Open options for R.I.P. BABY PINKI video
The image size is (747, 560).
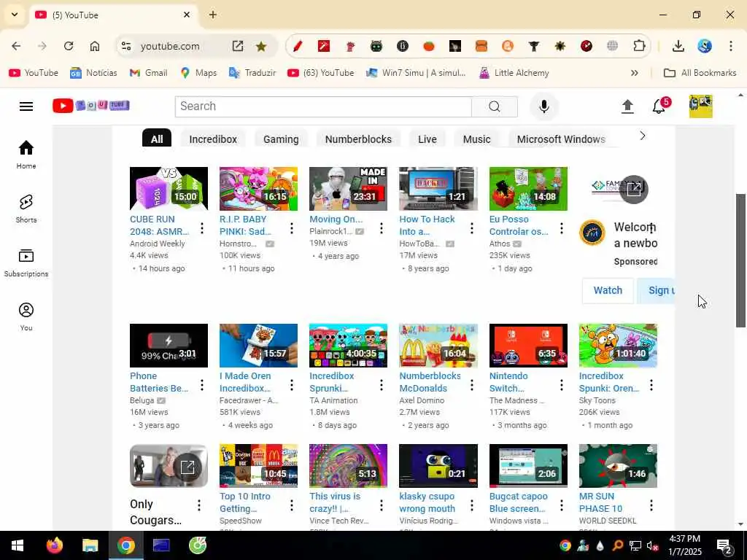[x=292, y=228]
